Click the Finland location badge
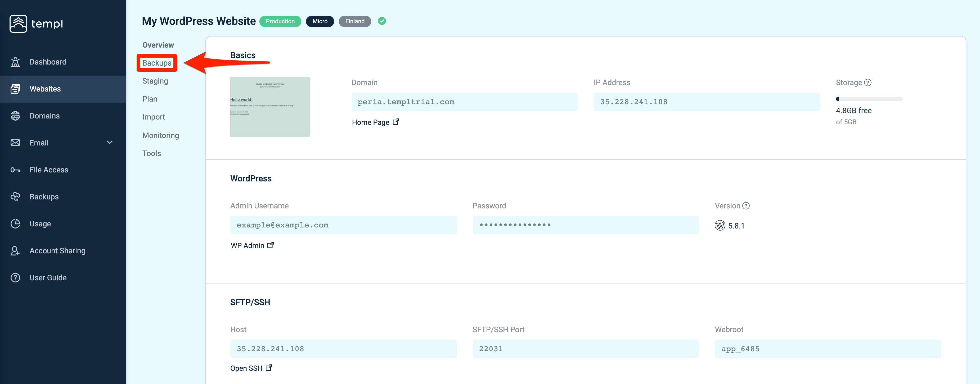The height and width of the screenshot is (384, 980). coord(354,21)
